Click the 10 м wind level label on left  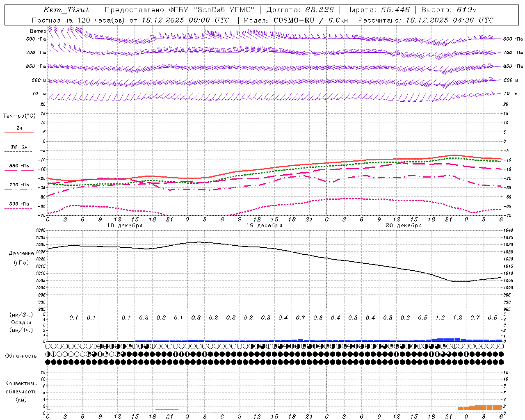click(x=39, y=94)
